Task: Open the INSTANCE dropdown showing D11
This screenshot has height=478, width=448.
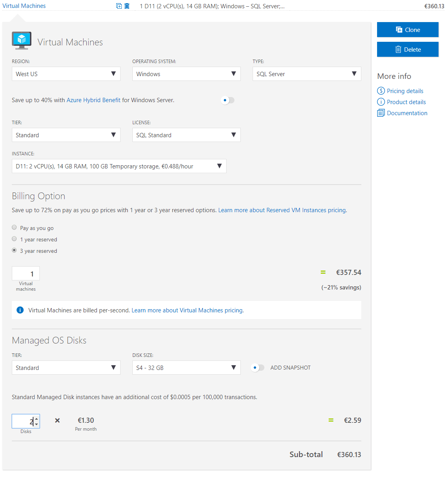Action: [119, 166]
